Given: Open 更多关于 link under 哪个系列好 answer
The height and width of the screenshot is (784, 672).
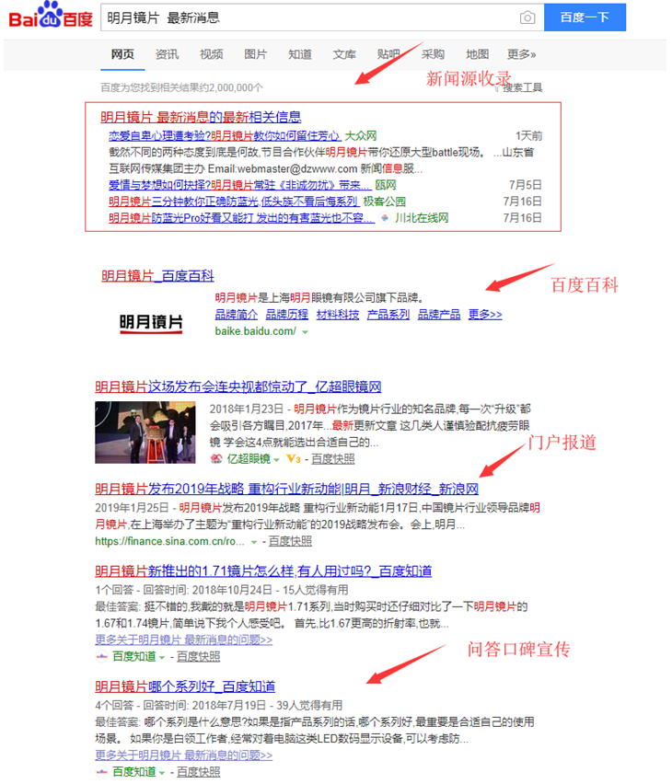Looking at the screenshot, I should 183,755.
